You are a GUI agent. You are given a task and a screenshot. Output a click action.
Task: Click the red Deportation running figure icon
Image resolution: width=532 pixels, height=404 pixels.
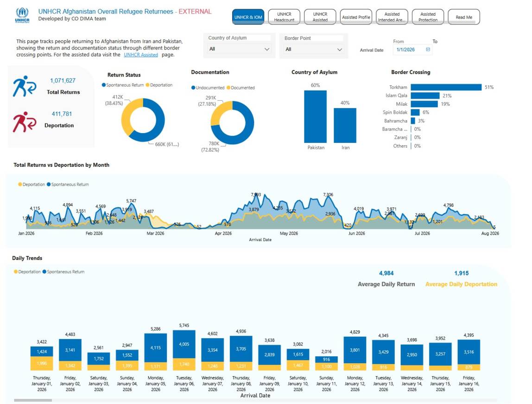click(x=25, y=122)
